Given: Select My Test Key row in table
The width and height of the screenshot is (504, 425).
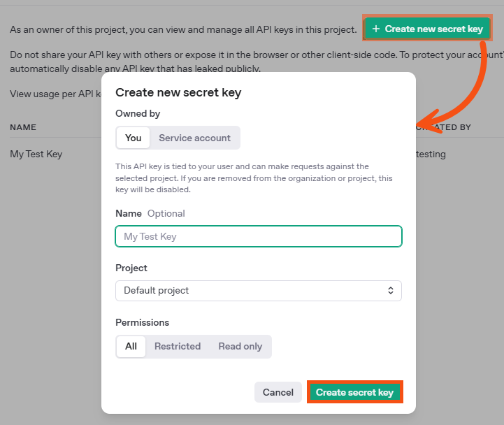Looking at the screenshot, I should [x=36, y=154].
